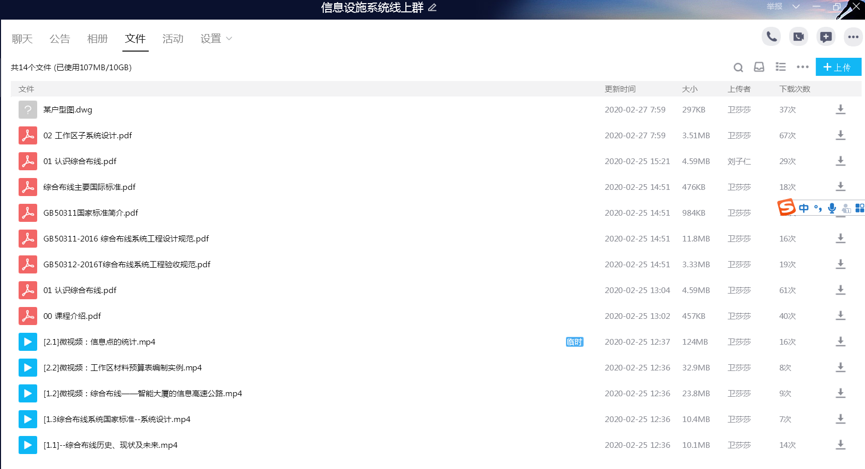Viewport: 865px width, 469px height.
Task: Switch file list view mode icon
Action: (x=781, y=67)
